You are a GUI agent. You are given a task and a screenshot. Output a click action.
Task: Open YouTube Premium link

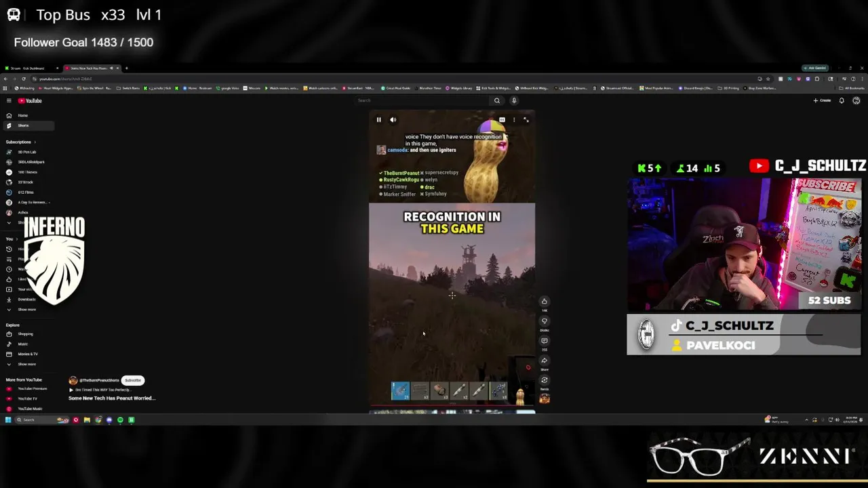tap(27, 388)
